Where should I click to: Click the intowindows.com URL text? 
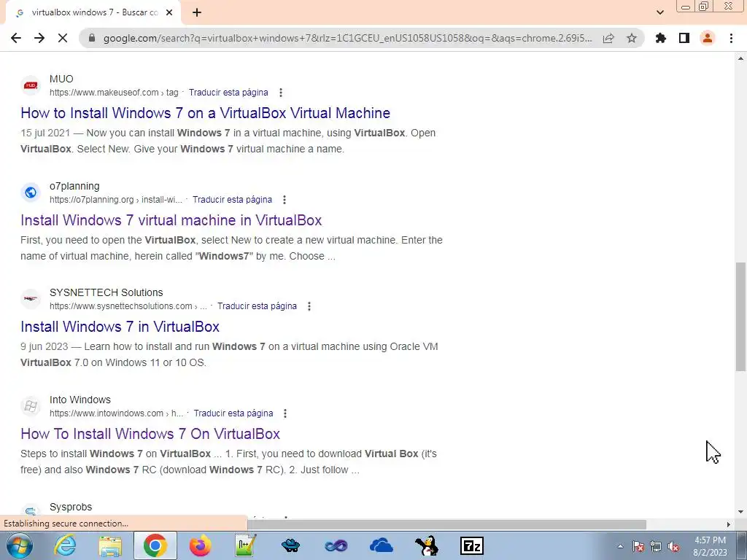116,413
